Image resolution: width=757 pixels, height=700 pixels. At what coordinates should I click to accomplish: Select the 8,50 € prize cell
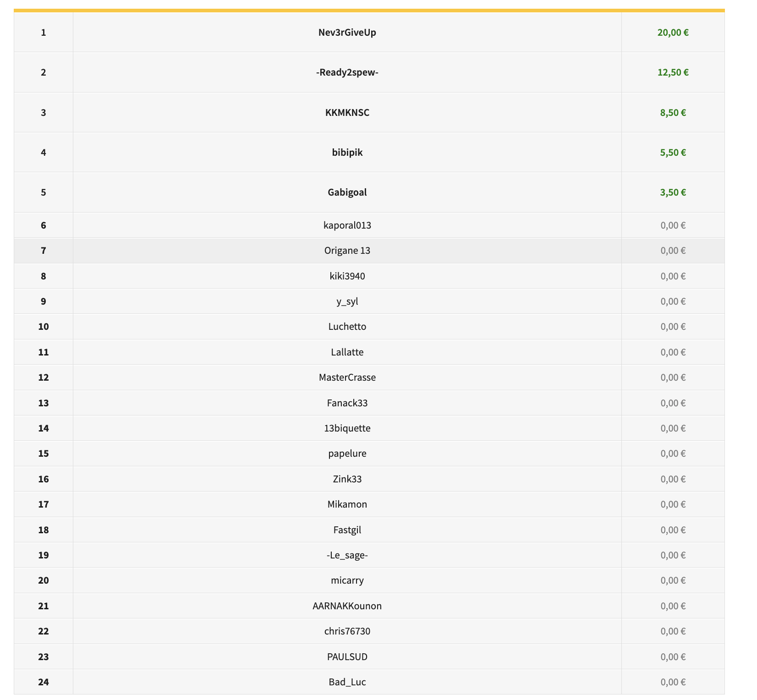[x=673, y=113]
